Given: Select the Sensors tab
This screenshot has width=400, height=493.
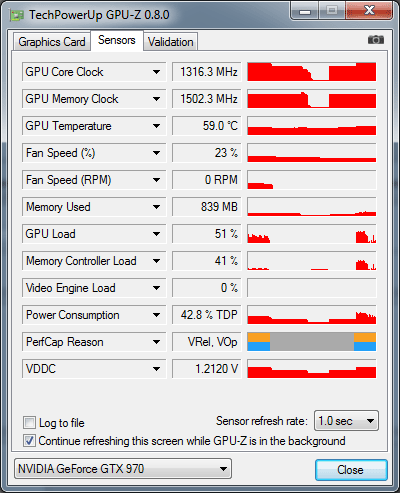Looking at the screenshot, I should click(117, 40).
